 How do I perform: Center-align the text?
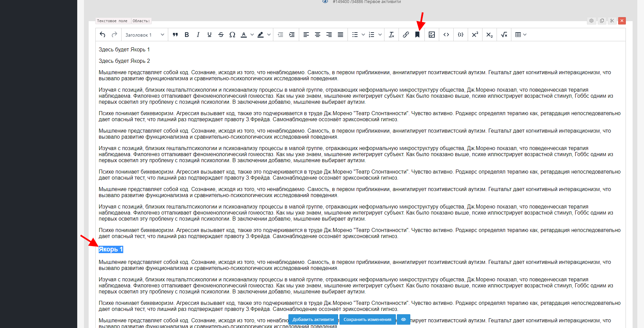tap(318, 35)
